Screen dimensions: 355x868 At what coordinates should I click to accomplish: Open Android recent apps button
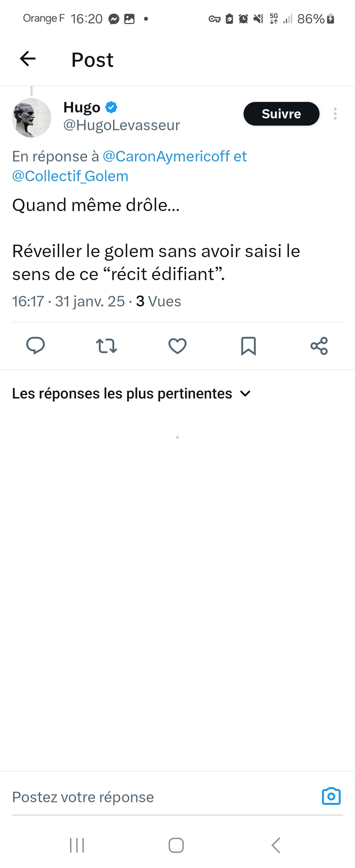coord(77,845)
